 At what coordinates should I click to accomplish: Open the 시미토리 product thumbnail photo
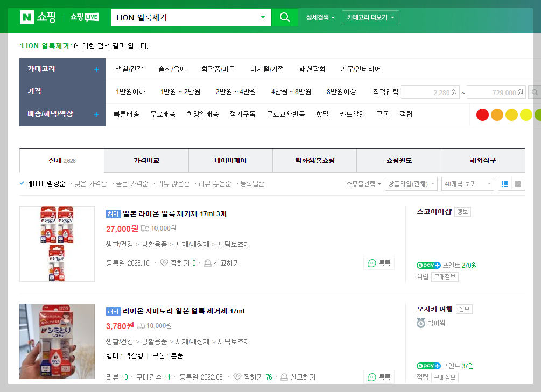(57, 341)
